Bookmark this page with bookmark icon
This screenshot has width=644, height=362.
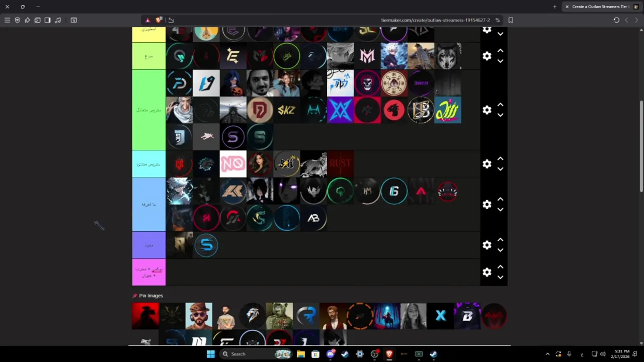[x=511, y=20]
